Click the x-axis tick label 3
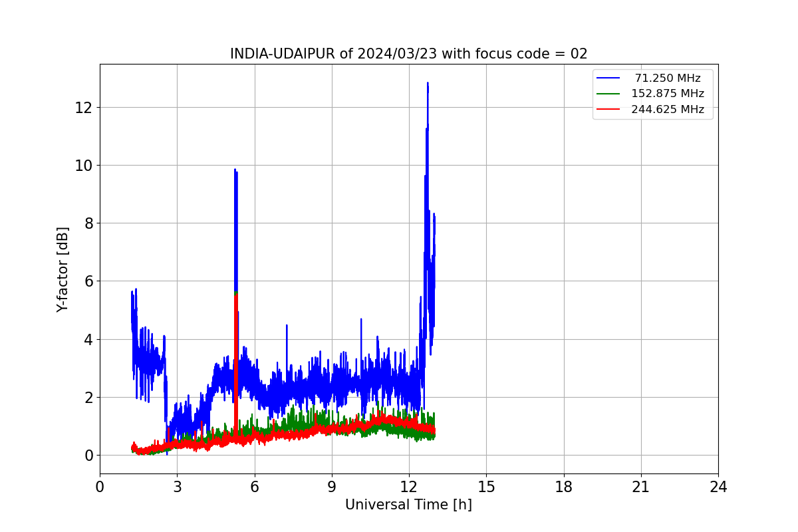The image size is (798, 532). pos(177,487)
